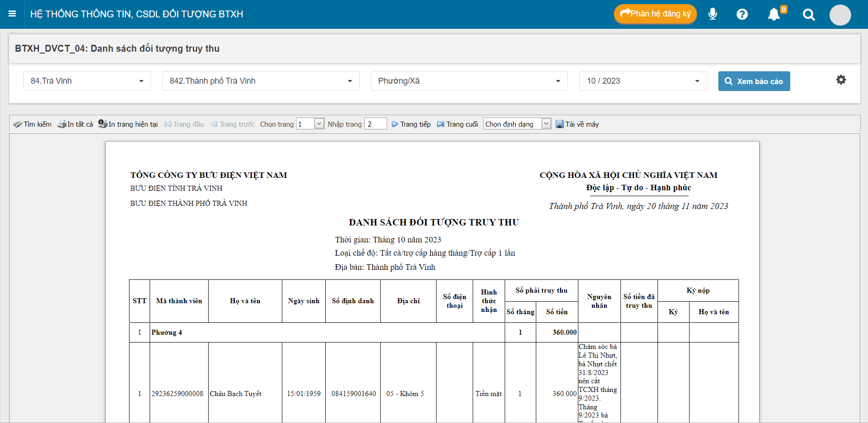Click the Xem báo cáo button
The height and width of the screenshot is (423, 868).
[x=754, y=81]
